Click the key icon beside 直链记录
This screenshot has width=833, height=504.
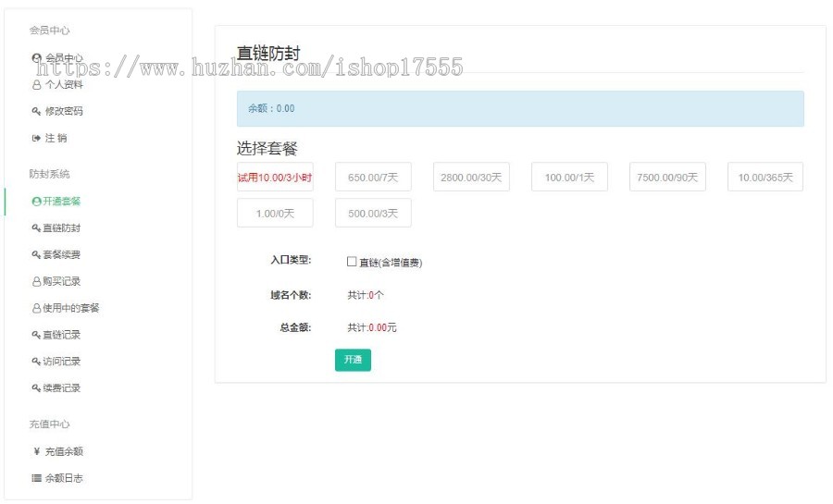(36, 335)
